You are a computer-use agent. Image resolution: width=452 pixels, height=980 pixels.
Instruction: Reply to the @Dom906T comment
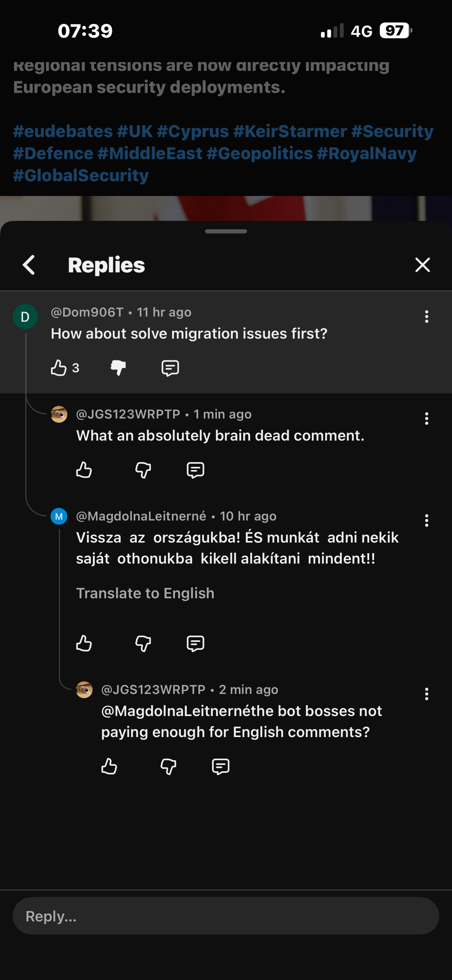[170, 368]
